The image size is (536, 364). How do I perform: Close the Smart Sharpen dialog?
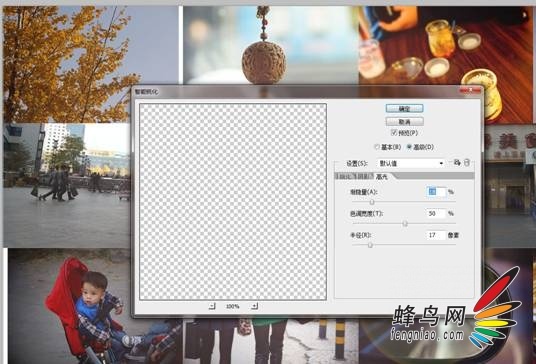[470, 90]
